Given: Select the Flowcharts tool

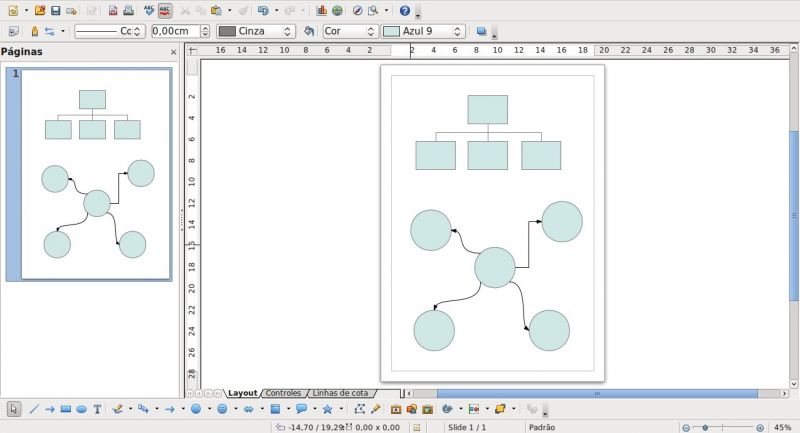Looking at the screenshot, I should coord(275,409).
